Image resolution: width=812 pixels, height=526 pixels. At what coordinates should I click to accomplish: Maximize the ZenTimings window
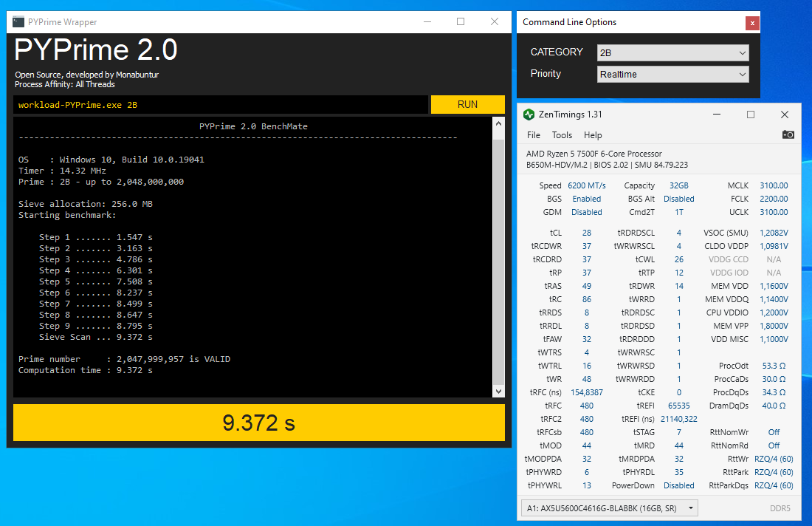pyautogui.click(x=751, y=115)
